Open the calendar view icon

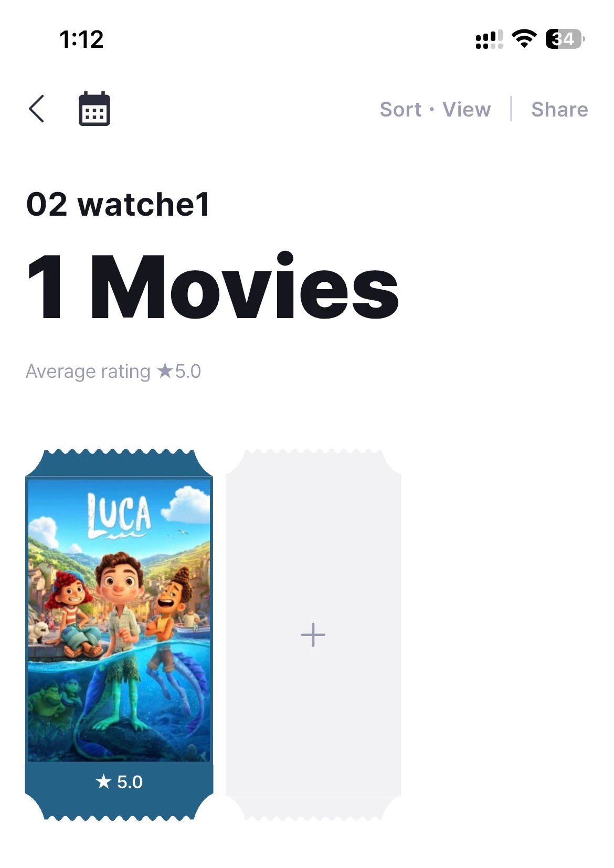pos(94,109)
